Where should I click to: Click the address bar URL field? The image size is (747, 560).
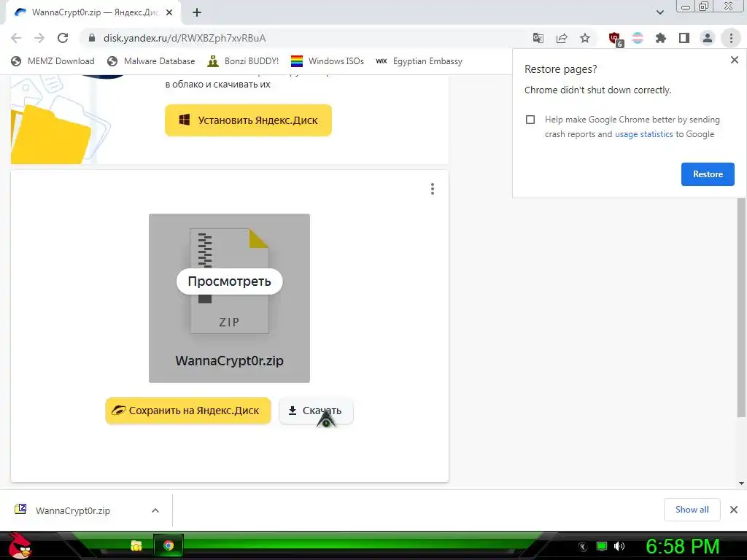click(305, 38)
